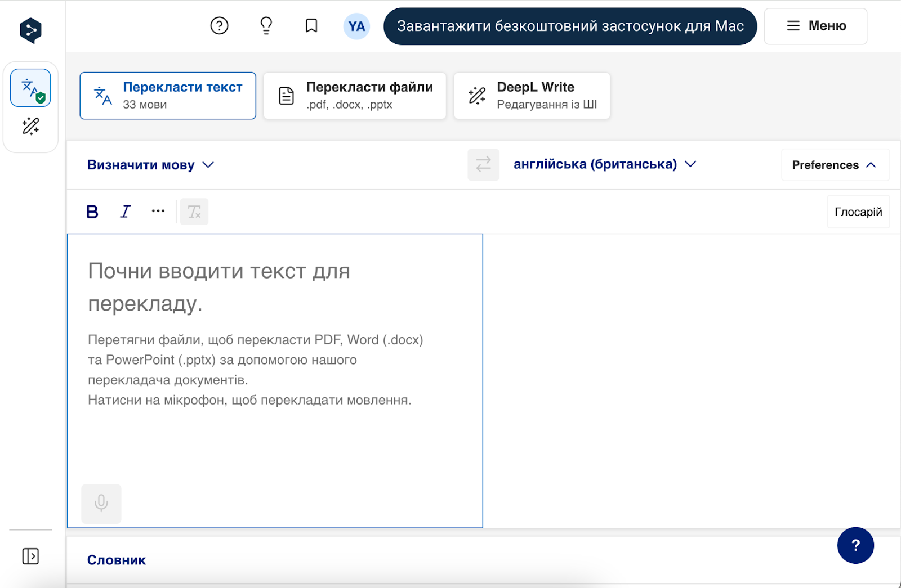Toggle italic formatting

click(125, 212)
